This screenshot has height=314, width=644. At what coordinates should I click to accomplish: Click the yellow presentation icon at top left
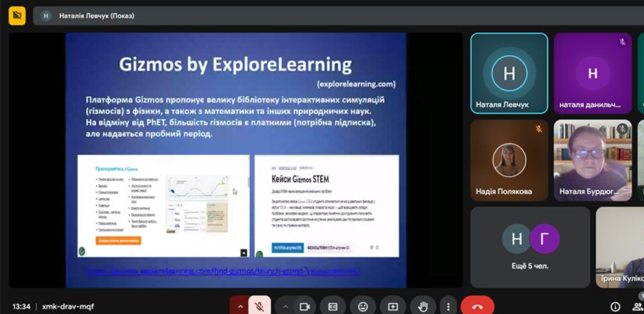click(x=17, y=15)
